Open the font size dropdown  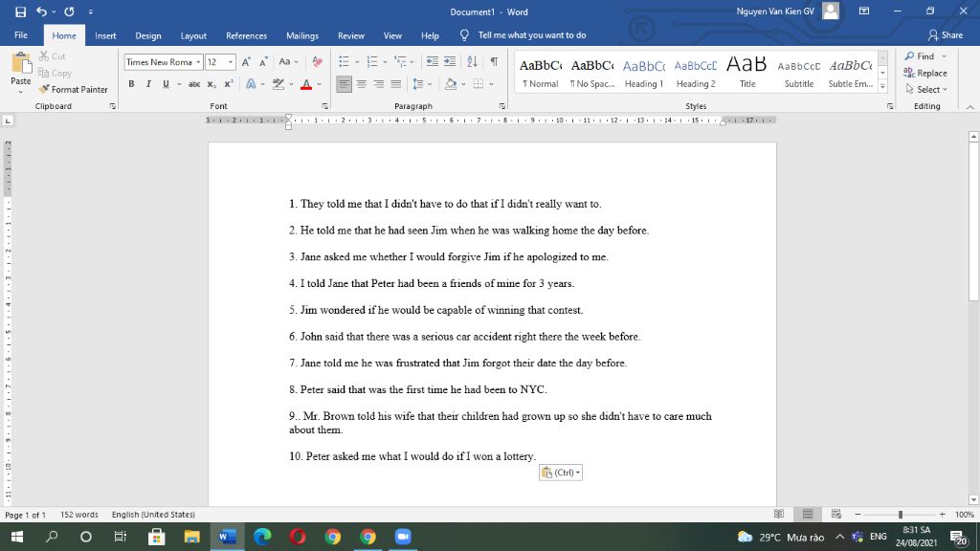[231, 62]
